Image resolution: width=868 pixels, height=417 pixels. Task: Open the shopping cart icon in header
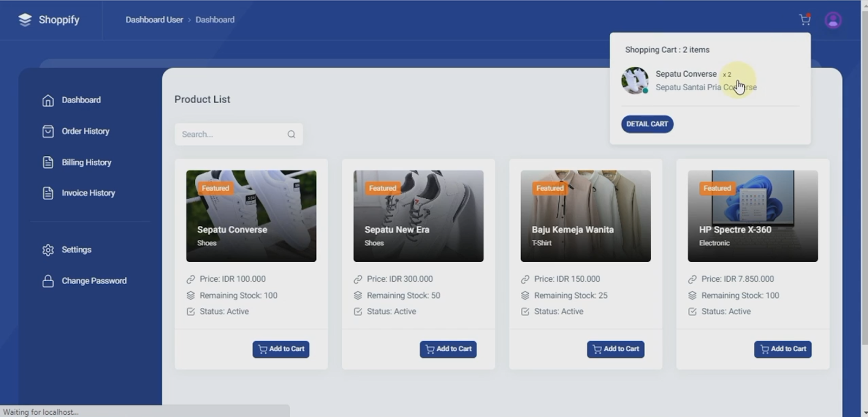point(805,20)
